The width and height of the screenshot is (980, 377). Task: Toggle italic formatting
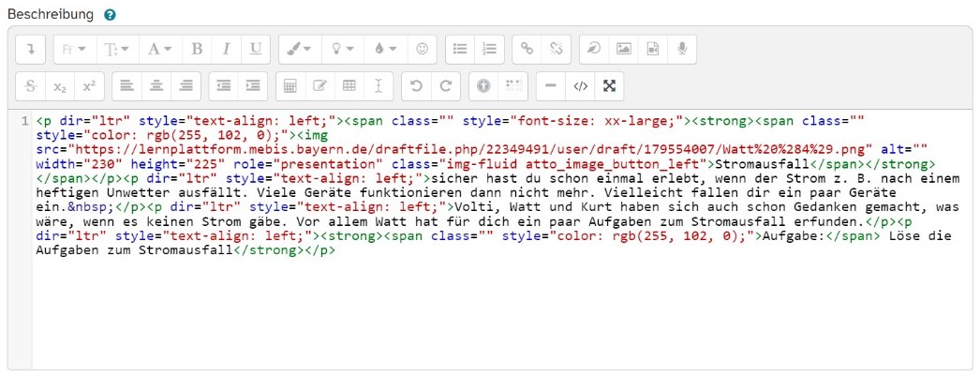[226, 49]
